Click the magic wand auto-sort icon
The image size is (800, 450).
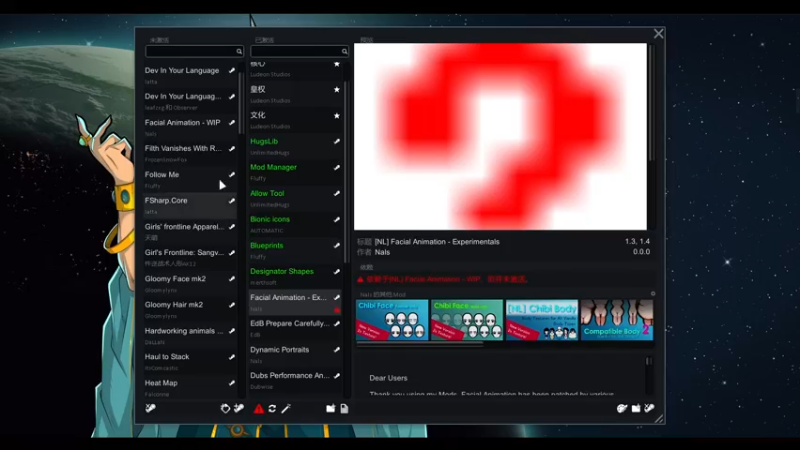286,409
